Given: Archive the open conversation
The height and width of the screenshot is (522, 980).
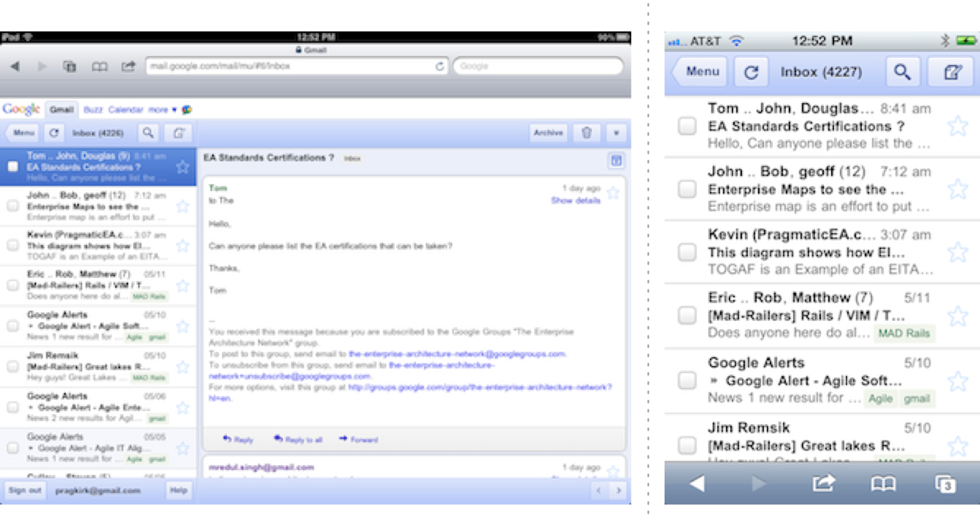Looking at the screenshot, I should point(548,133).
